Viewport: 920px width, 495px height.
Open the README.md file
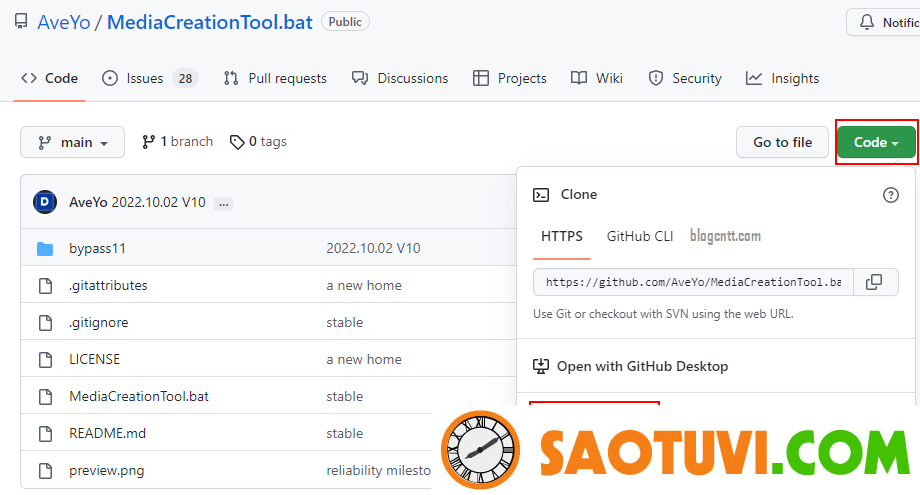[x=107, y=433]
